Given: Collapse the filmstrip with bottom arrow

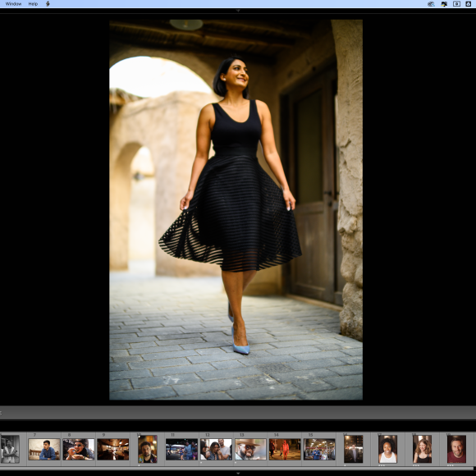Looking at the screenshot, I should click(238, 474).
